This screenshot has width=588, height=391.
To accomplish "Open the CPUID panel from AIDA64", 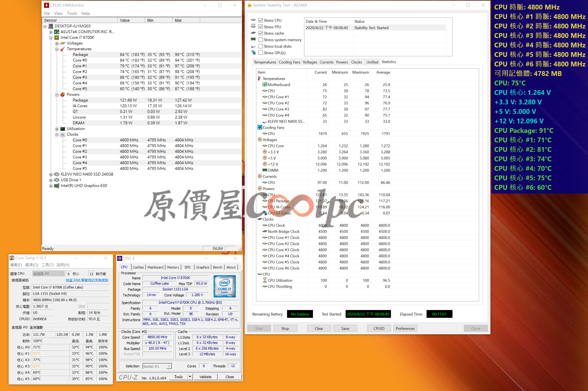I will pyautogui.click(x=379, y=328).
